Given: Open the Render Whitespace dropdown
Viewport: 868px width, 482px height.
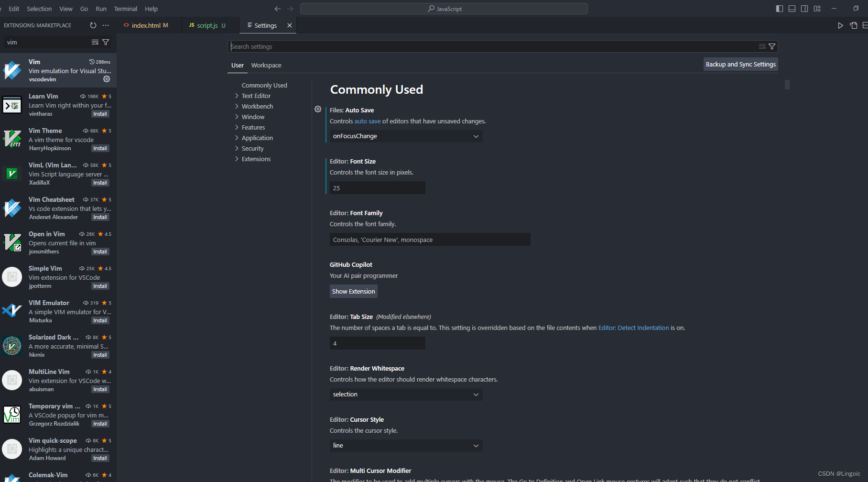Looking at the screenshot, I should [406, 394].
